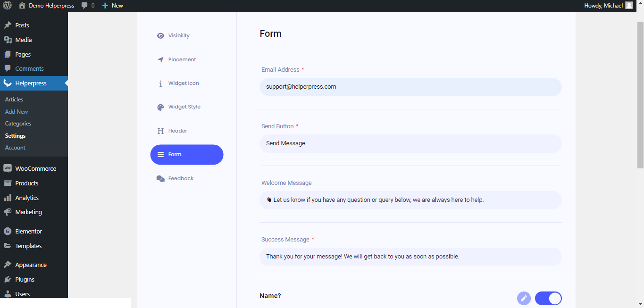
Task: Click the Placement arrow icon
Action: tap(160, 60)
